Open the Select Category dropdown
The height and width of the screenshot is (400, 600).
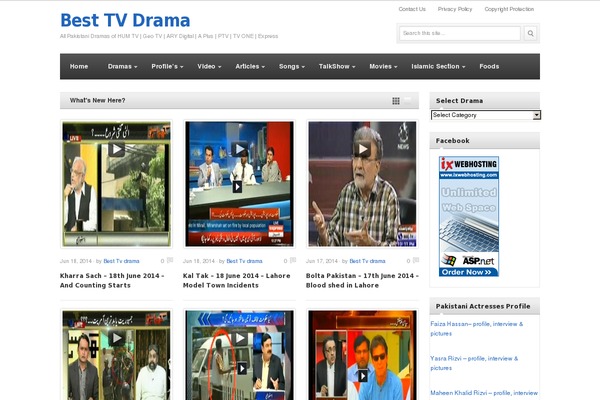click(486, 115)
